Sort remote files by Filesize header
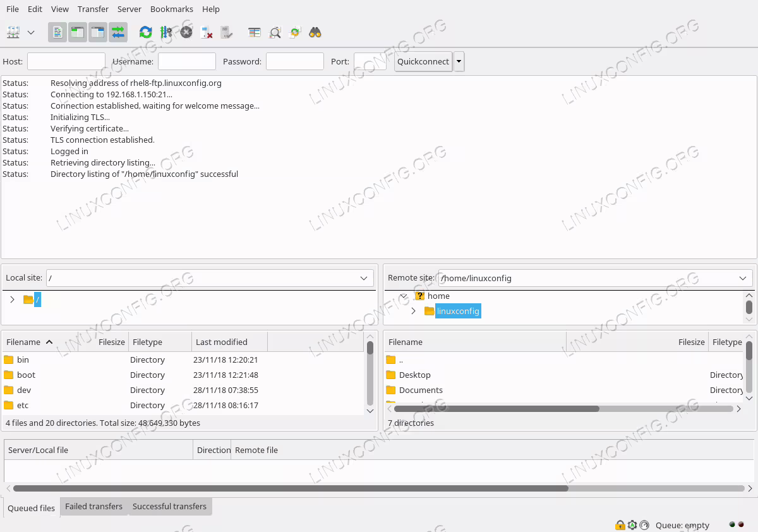Viewport: 758px width, 532px height. pyautogui.click(x=637, y=342)
